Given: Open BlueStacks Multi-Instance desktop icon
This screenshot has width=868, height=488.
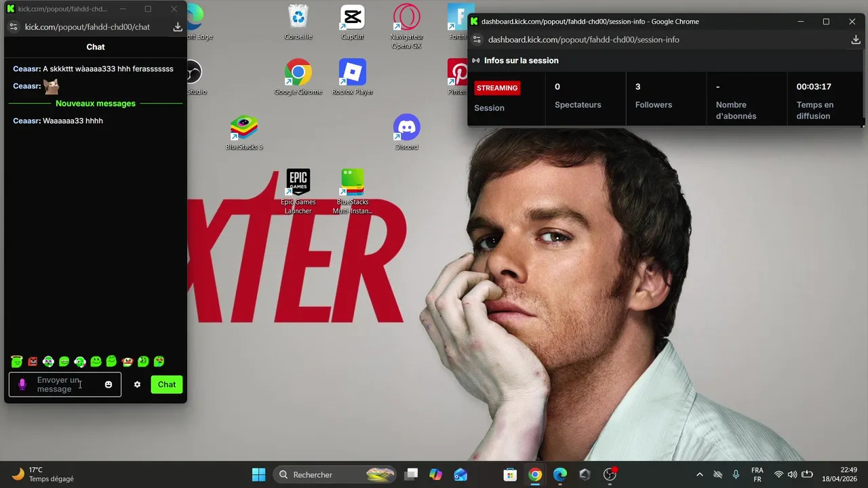Looking at the screenshot, I should [353, 192].
